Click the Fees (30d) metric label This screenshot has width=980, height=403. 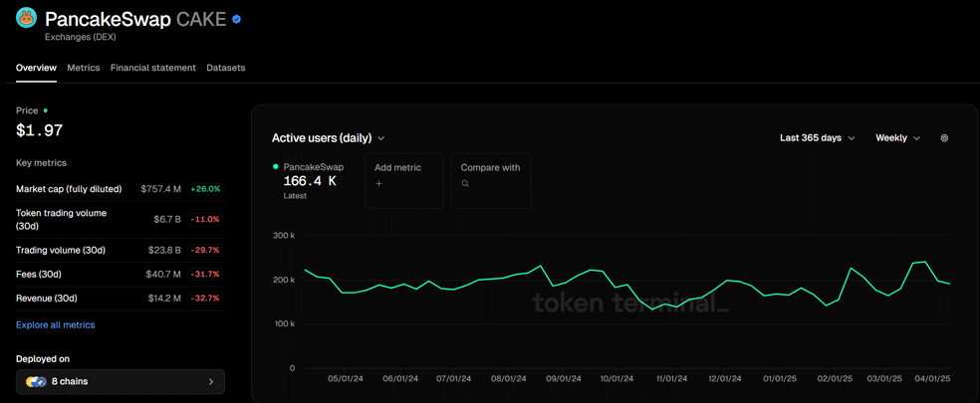coord(38,275)
